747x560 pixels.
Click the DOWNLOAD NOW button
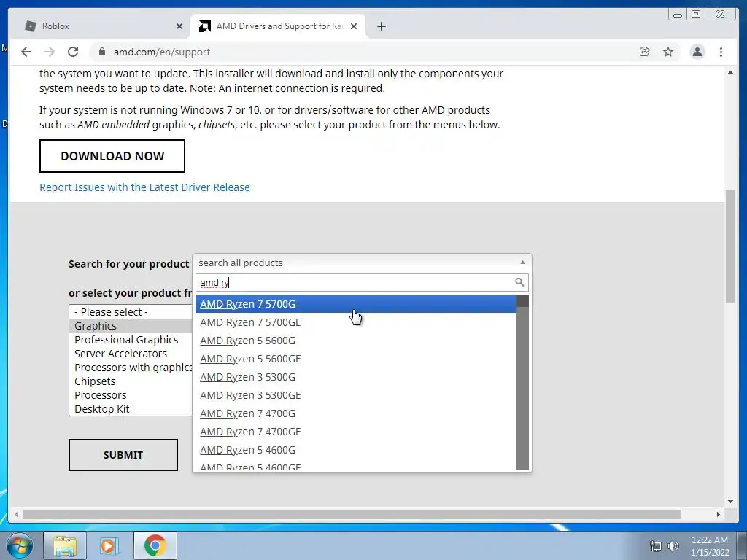click(112, 156)
